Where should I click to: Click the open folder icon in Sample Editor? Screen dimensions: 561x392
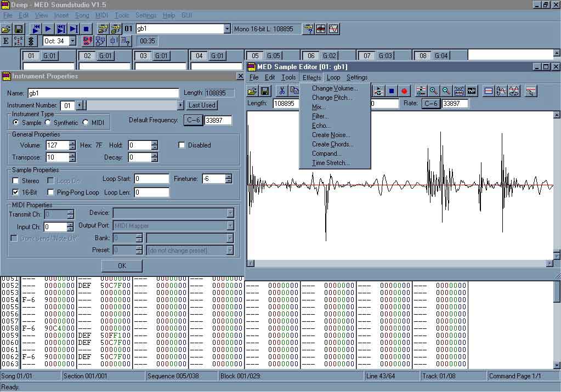[x=252, y=91]
